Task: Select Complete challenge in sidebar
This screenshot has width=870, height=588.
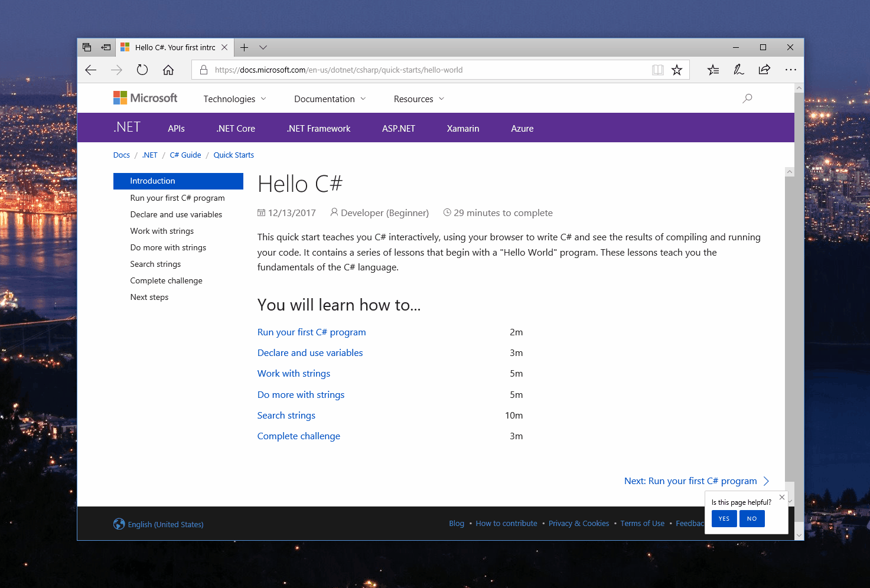Action: [x=166, y=281]
